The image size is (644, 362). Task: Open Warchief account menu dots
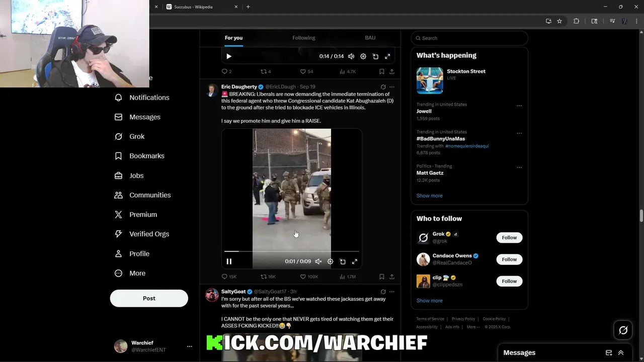tap(190, 346)
